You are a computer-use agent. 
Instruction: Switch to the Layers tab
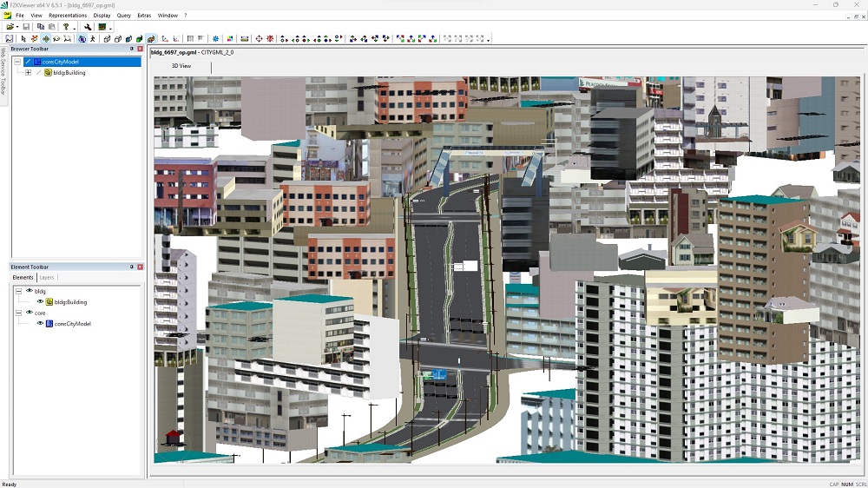[x=47, y=278]
